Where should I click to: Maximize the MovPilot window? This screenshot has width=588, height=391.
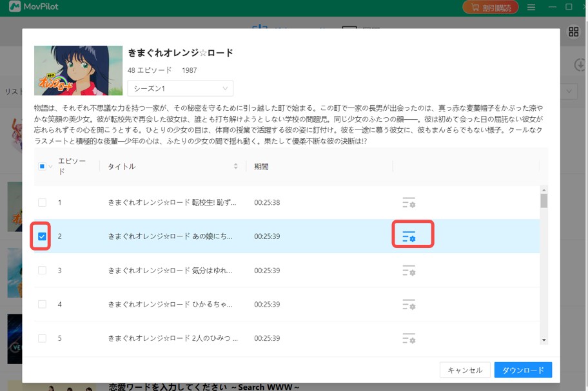click(569, 6)
